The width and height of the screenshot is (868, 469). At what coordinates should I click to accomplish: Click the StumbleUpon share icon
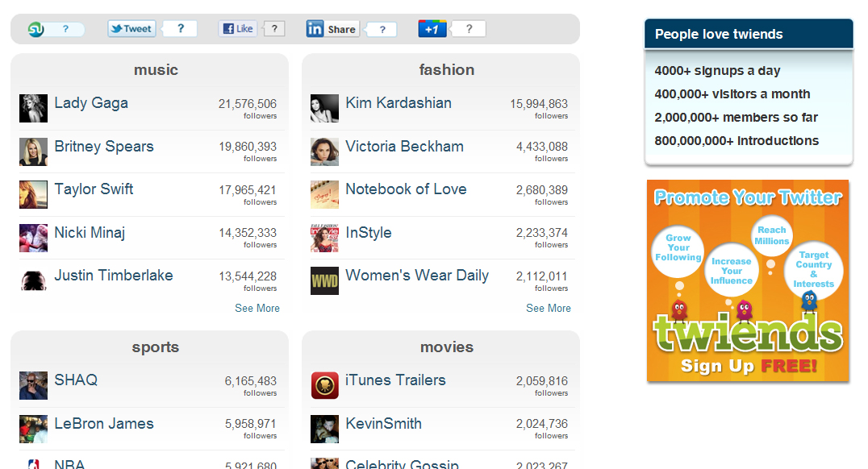tap(36, 29)
